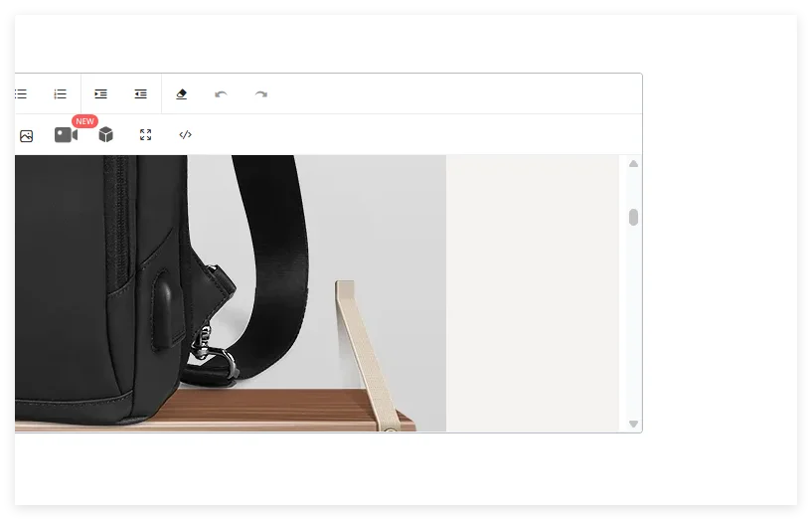Image resolution: width=812 pixels, height=520 pixels.
Task: Undo the last edit
Action: coord(221,94)
